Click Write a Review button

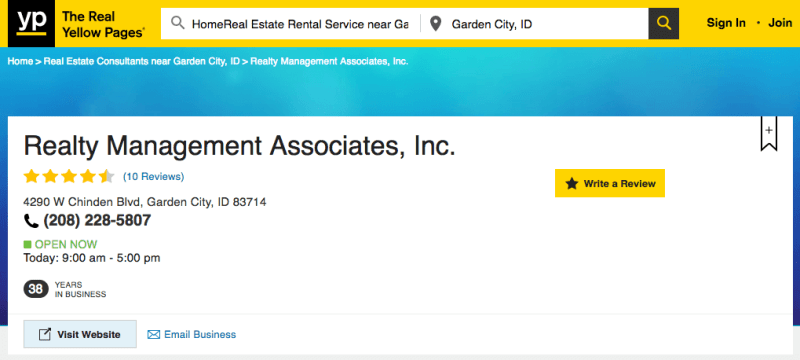[610, 183]
